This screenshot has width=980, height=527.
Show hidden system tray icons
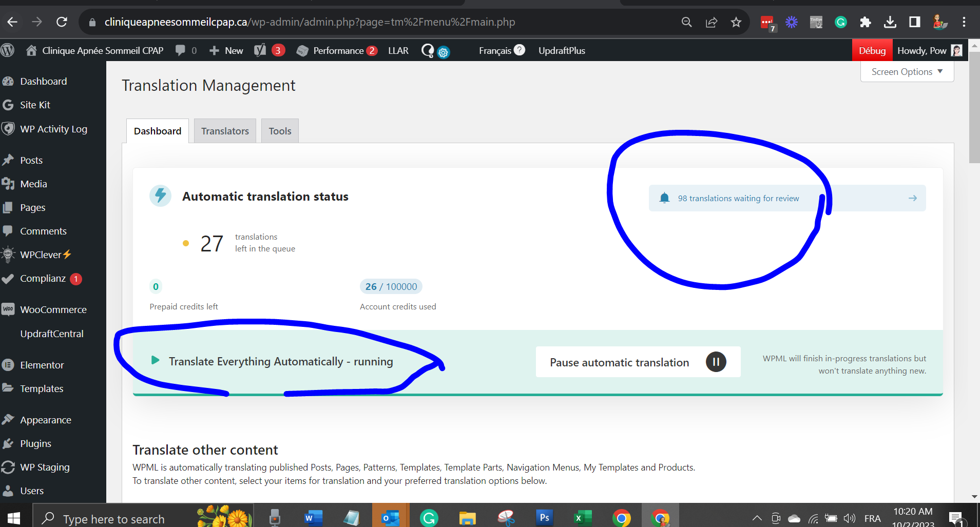(x=757, y=518)
